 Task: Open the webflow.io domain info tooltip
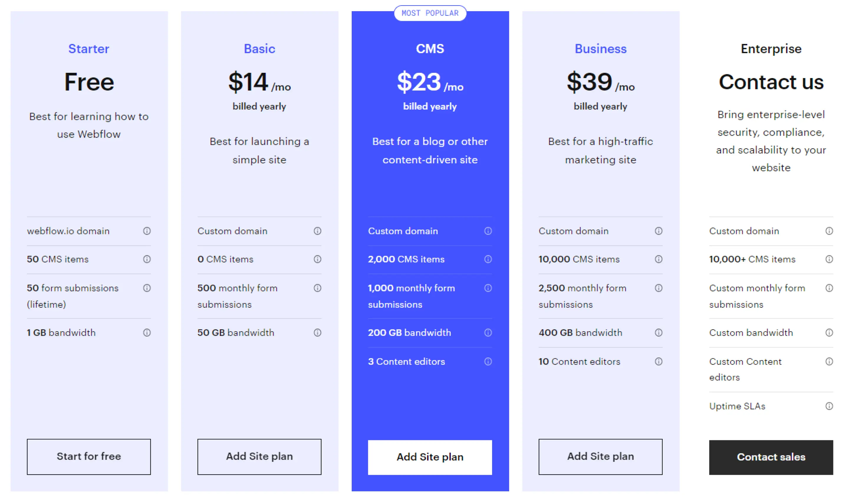click(x=147, y=231)
